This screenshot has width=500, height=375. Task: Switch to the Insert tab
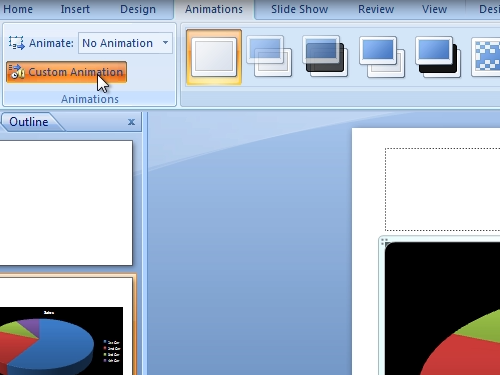(75, 9)
